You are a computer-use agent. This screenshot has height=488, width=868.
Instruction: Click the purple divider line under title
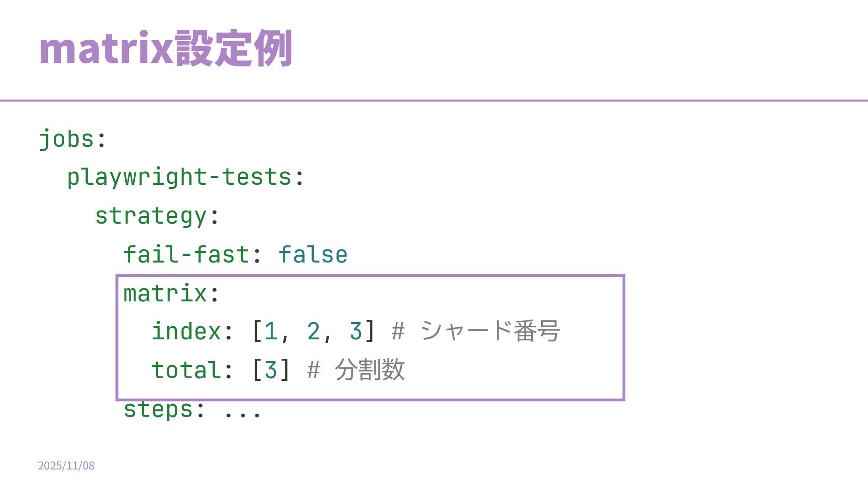[x=434, y=100]
